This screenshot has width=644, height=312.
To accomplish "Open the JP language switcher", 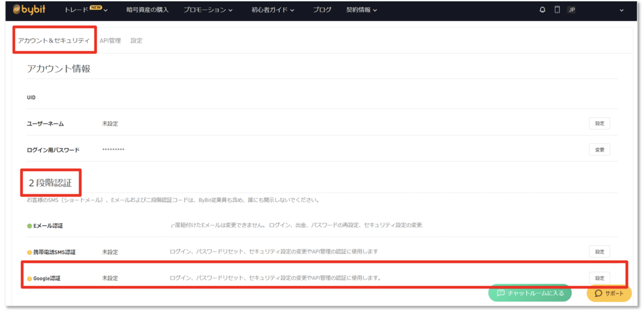I will [572, 10].
